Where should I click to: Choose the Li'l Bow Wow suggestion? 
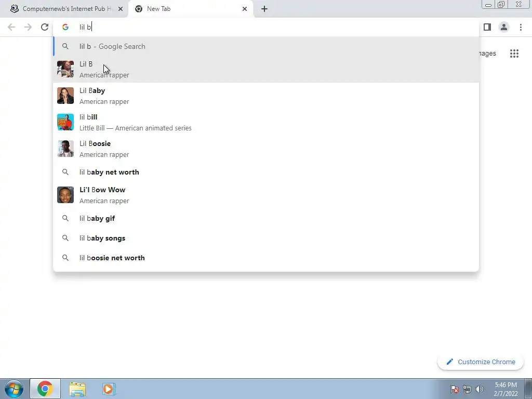[x=266, y=195]
